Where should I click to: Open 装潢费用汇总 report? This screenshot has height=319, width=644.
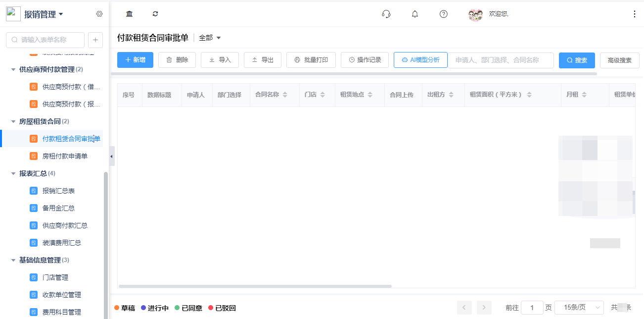coord(62,243)
